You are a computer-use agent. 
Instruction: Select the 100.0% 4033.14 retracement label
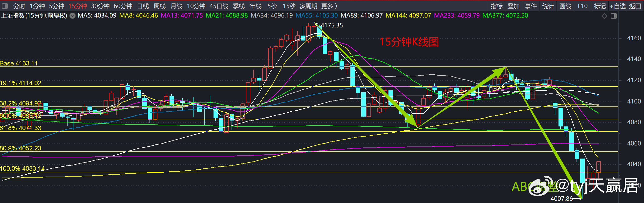coord(22,168)
